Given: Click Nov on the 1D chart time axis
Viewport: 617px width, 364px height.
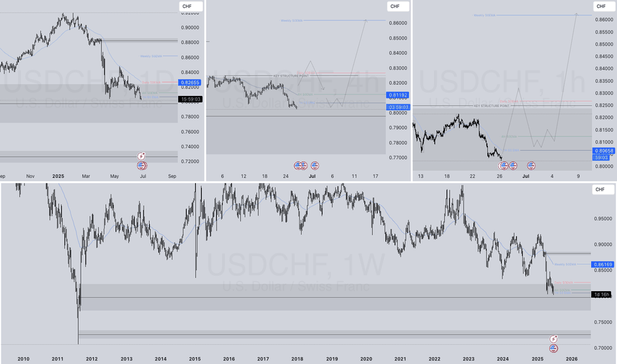Looking at the screenshot, I should [x=30, y=176].
